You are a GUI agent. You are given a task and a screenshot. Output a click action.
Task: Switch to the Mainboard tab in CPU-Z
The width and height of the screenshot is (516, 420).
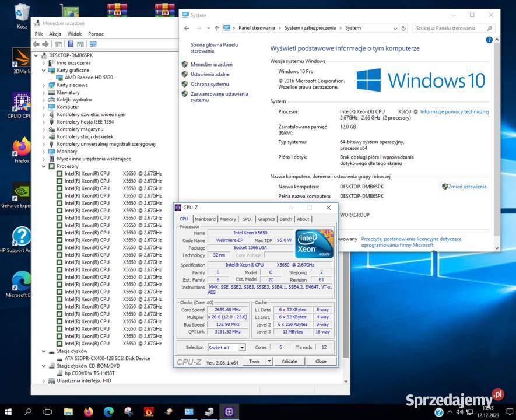pyautogui.click(x=205, y=219)
